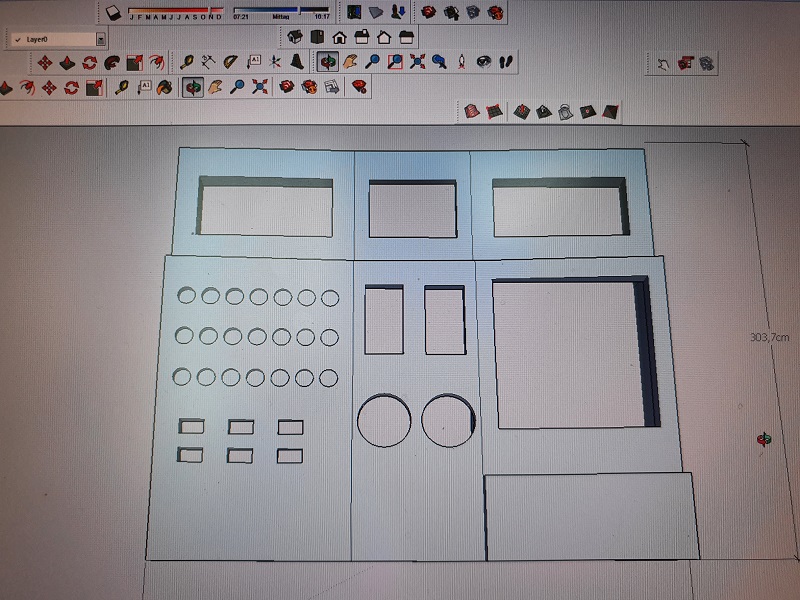
Task: Select the Look Around eye tool
Action: point(483,62)
